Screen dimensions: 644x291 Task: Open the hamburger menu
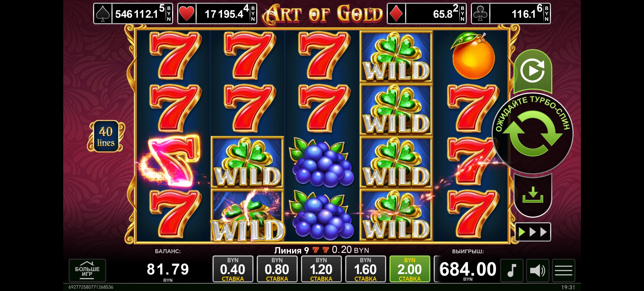(564, 271)
